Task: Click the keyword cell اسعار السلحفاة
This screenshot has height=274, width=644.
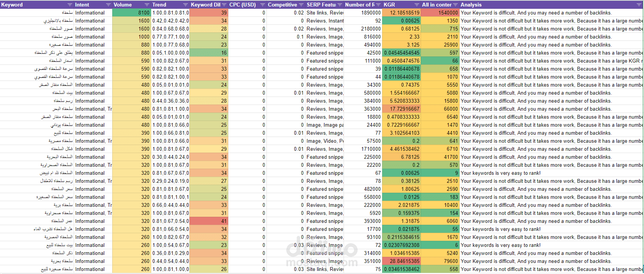Action: (37, 61)
